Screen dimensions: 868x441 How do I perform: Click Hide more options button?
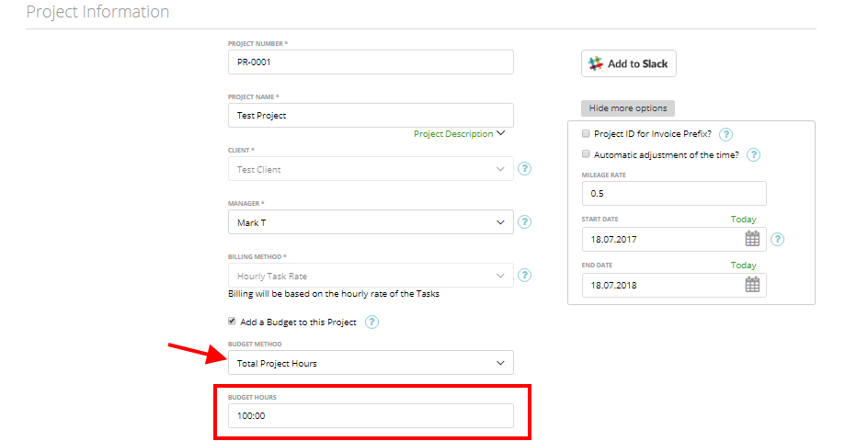[628, 108]
